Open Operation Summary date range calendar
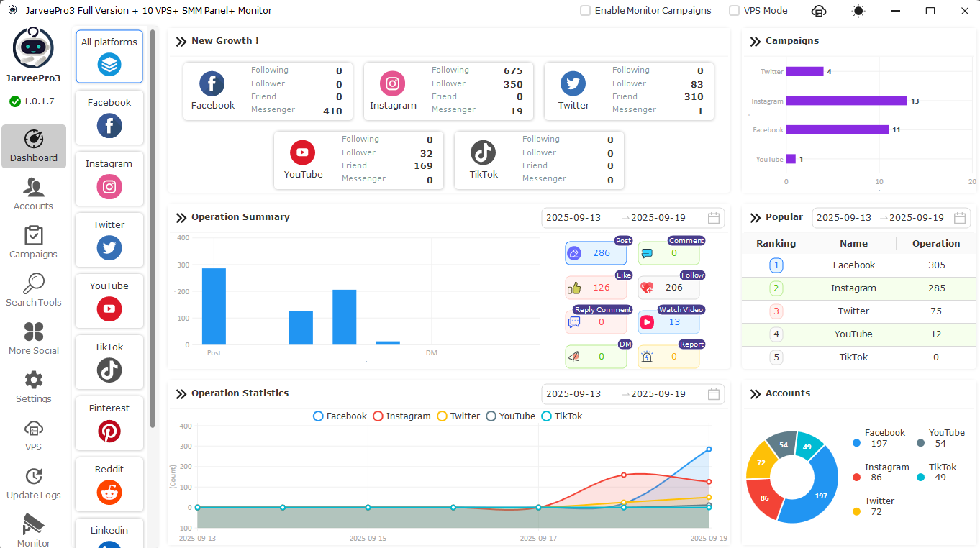 pos(714,218)
